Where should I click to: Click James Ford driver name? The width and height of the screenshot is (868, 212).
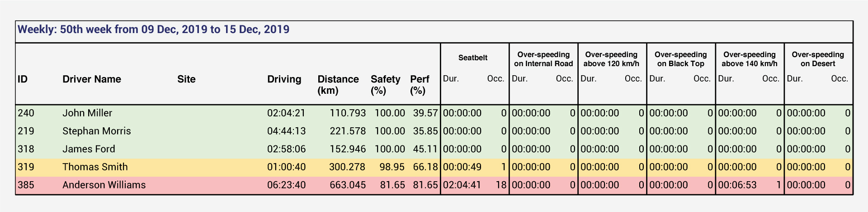pos(89,149)
